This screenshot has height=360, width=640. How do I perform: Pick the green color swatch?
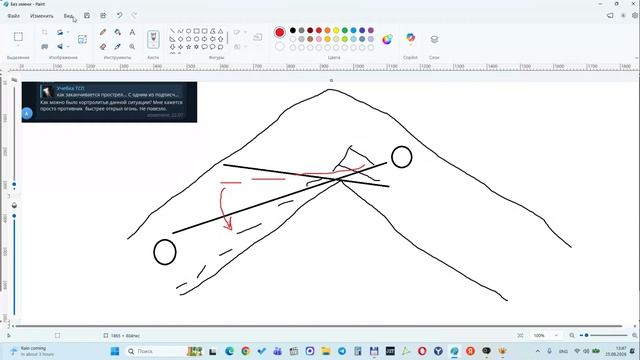point(345,30)
